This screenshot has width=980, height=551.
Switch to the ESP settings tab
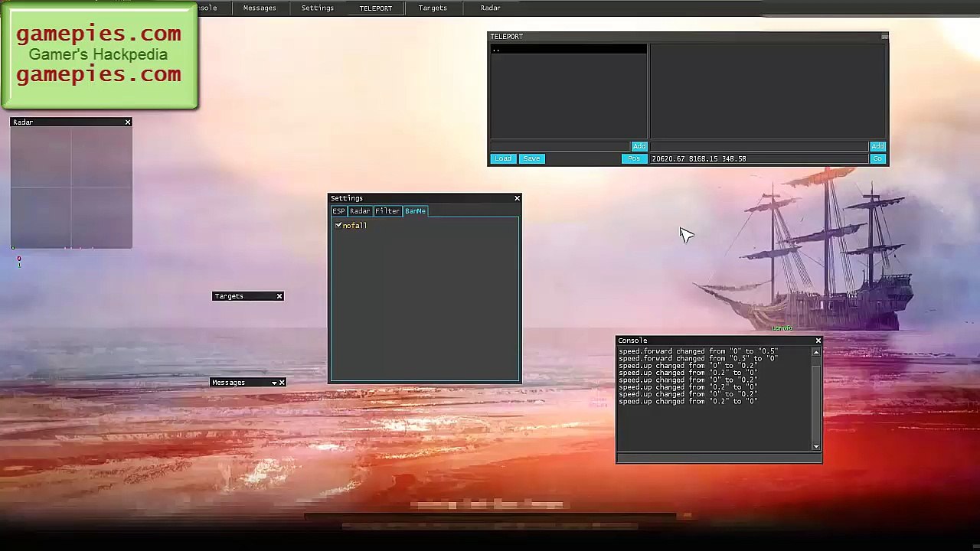tap(338, 211)
